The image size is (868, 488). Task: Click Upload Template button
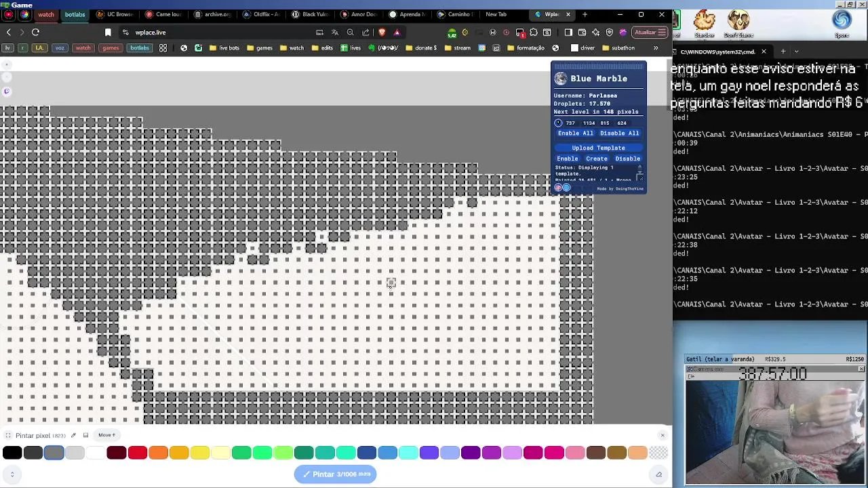(598, 148)
